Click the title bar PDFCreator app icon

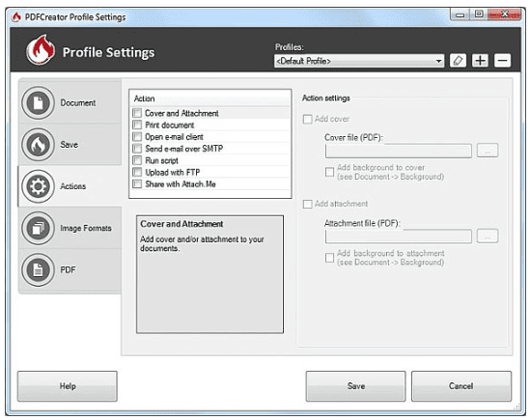[16, 16]
